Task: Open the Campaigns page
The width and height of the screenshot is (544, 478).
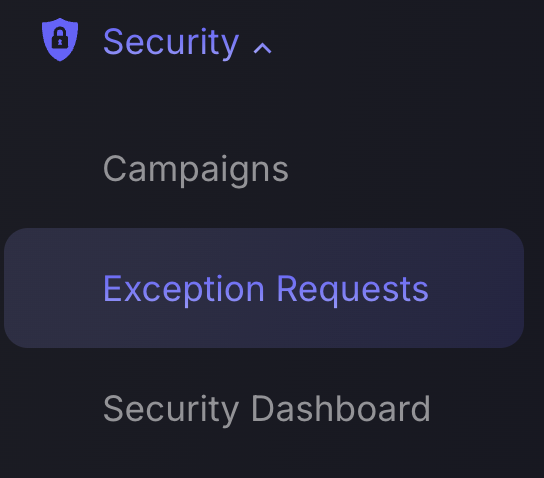Action: point(196,169)
